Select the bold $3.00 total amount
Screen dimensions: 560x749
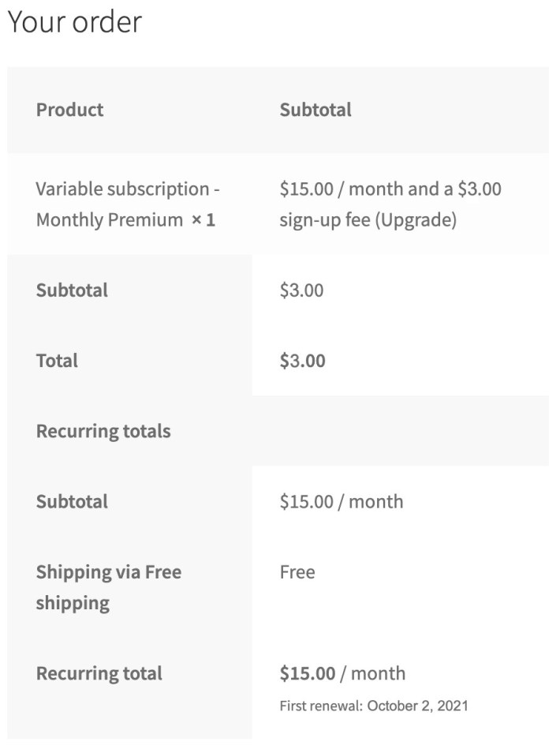click(x=302, y=361)
